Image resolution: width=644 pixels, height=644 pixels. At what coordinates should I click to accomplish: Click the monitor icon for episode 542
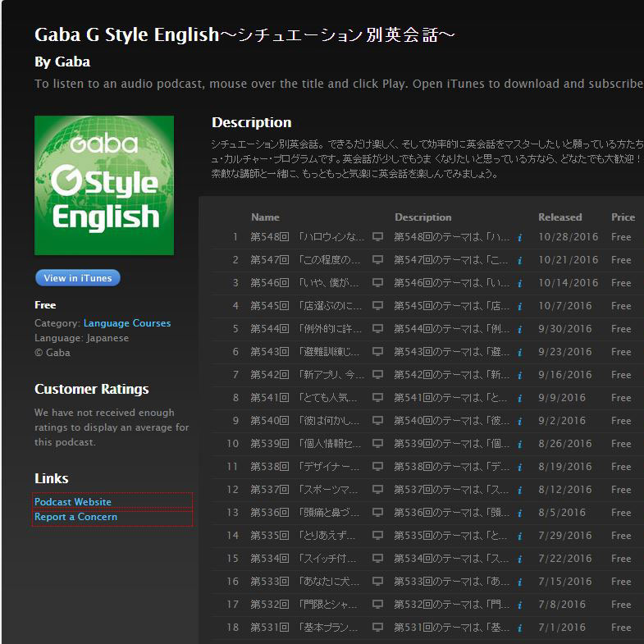click(x=377, y=375)
